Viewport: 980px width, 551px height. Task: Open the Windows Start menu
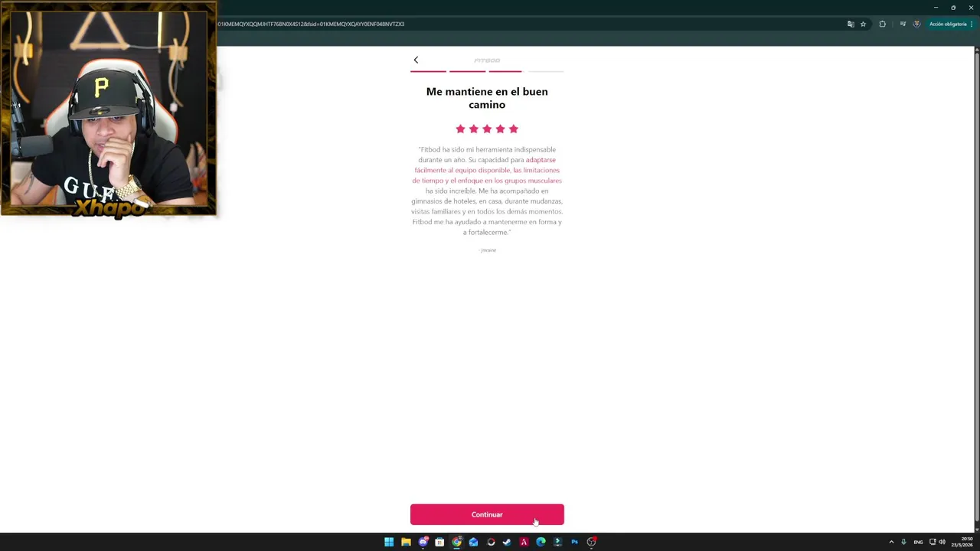click(x=389, y=542)
